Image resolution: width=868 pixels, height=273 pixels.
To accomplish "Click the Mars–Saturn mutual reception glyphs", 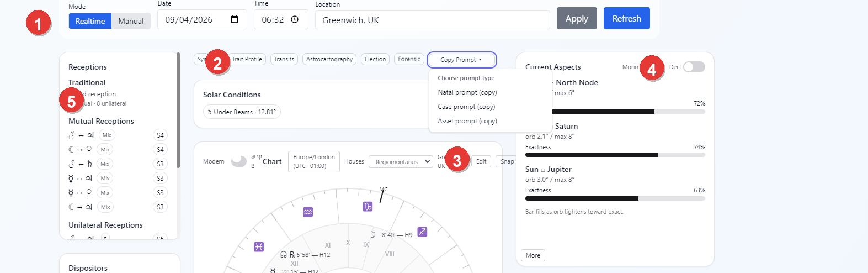I will coord(80,164).
